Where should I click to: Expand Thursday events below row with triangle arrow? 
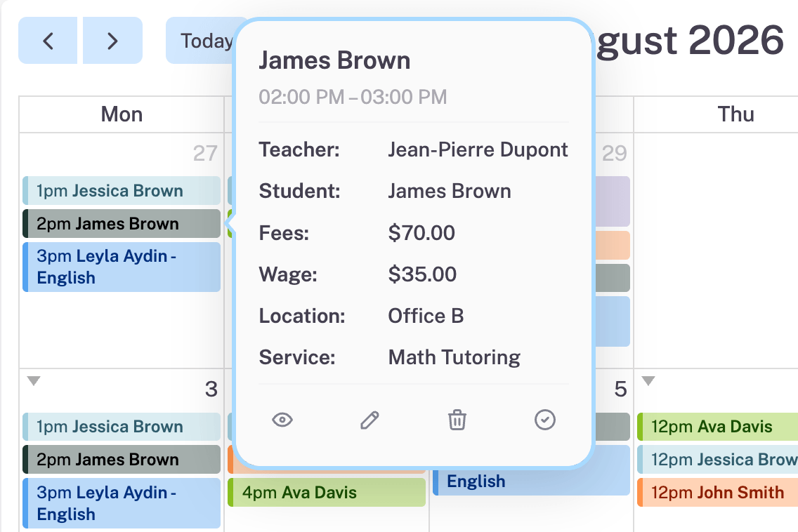click(648, 380)
